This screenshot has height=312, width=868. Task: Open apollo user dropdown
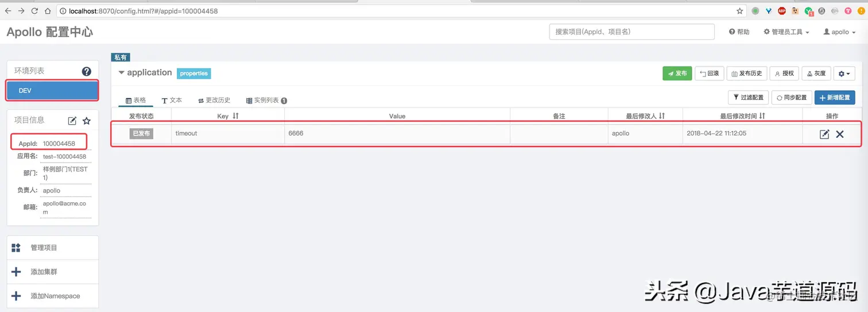(x=839, y=32)
